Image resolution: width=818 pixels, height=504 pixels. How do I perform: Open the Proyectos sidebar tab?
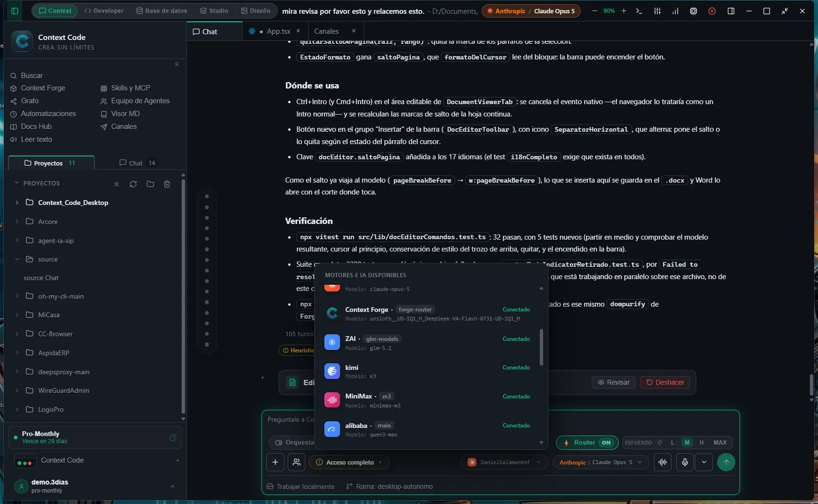tap(51, 163)
